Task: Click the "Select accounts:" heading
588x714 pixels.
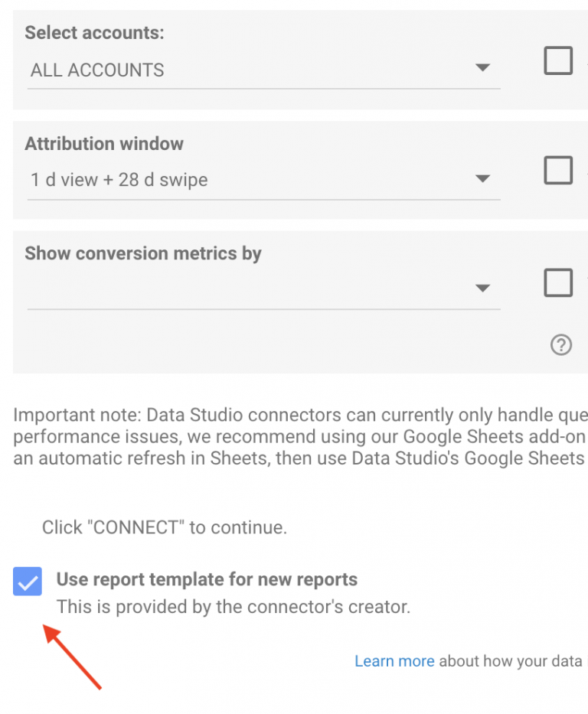Action: tap(94, 33)
